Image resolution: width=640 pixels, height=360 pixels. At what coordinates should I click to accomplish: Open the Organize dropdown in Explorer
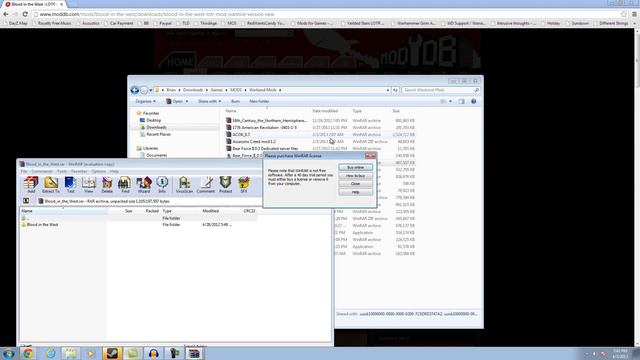[145, 101]
